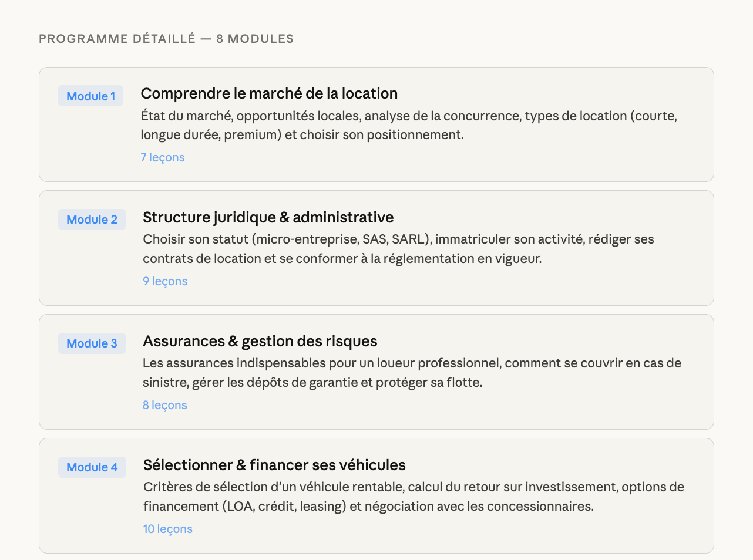Image resolution: width=753 pixels, height=560 pixels.
Task: Click the "9 leçons" link
Action: 165,281
